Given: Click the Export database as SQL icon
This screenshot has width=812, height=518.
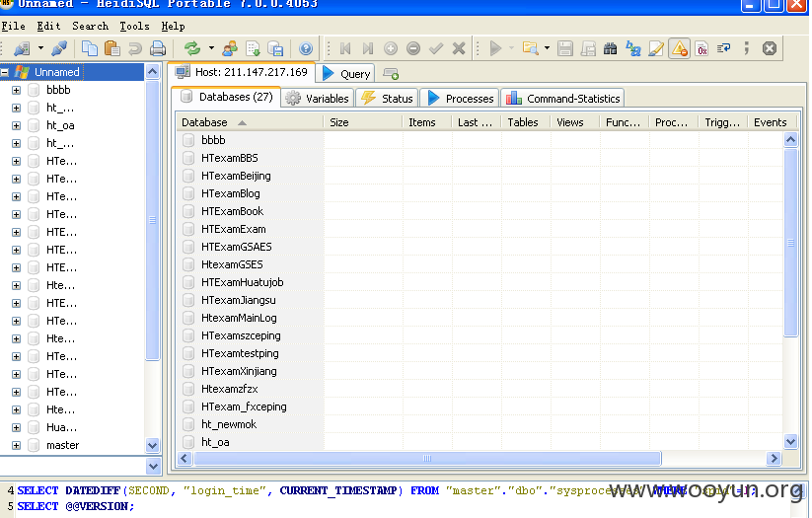Looking at the screenshot, I should click(x=275, y=48).
